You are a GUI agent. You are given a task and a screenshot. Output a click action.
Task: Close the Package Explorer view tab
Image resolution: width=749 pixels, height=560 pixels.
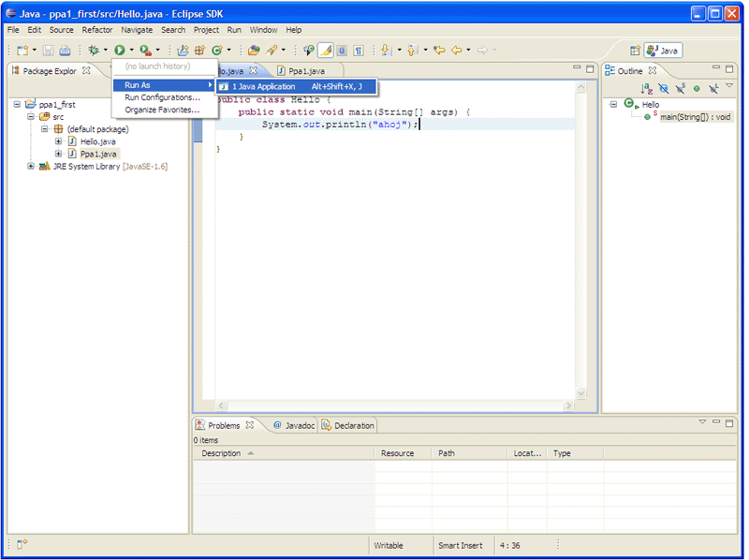[x=86, y=70]
